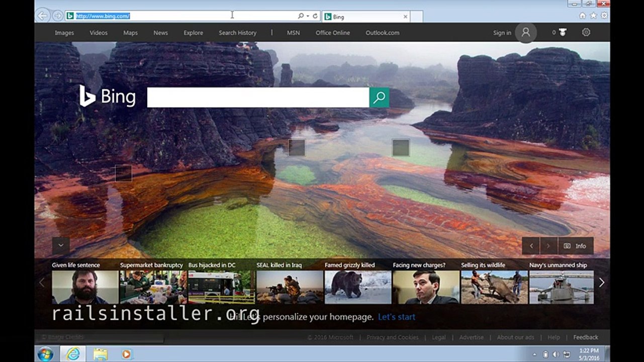Screen dimensions: 644x362
Task: Open the image Info button
Action: (576, 246)
